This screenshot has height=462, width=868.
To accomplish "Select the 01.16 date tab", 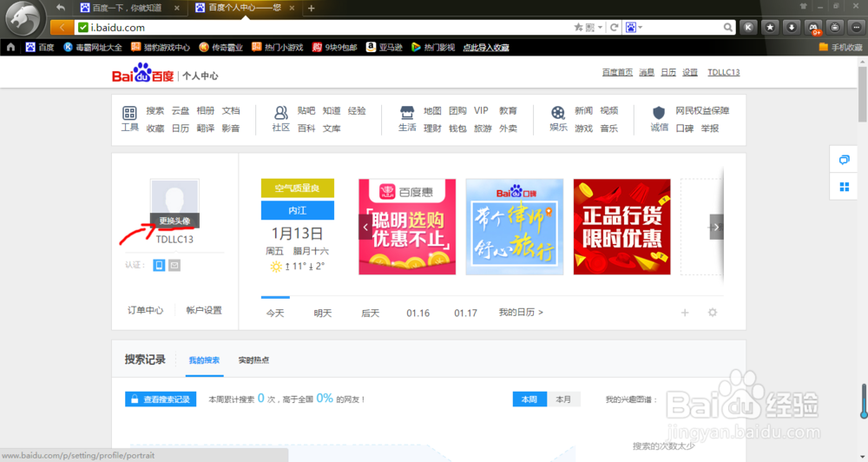I will coord(418,313).
